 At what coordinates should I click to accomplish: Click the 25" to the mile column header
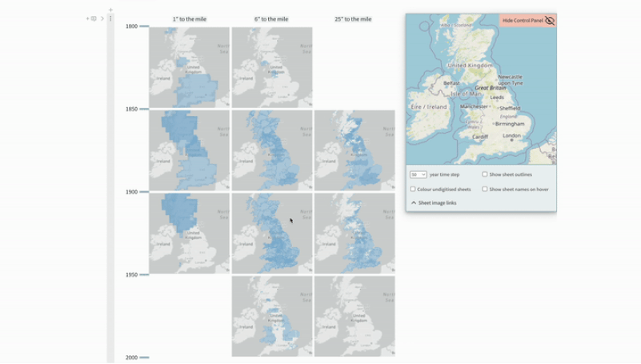[354, 19]
